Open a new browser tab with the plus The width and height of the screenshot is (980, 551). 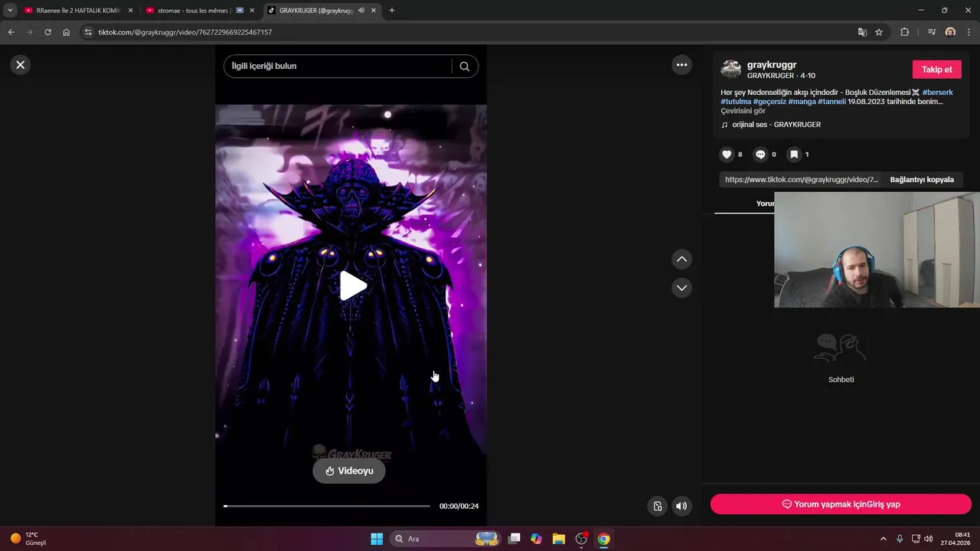tap(392, 11)
